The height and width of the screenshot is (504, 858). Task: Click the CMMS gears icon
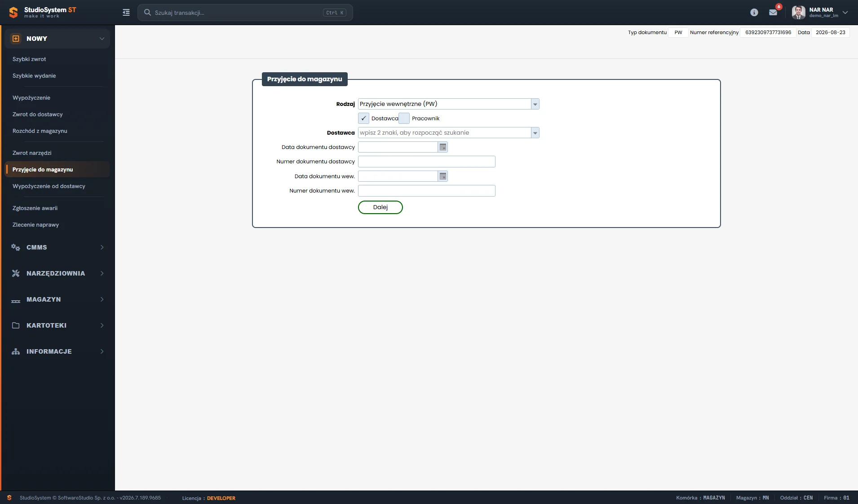coord(16,247)
